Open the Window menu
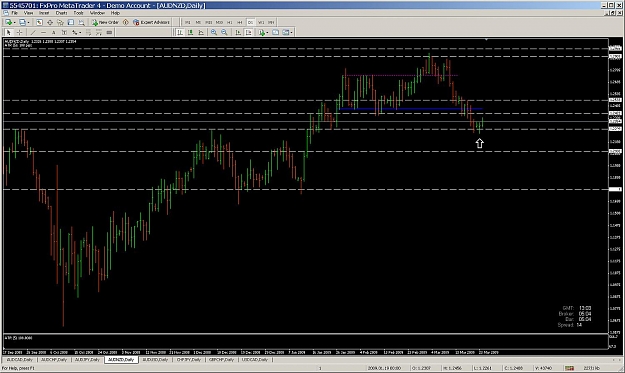Image resolution: width=625 pixels, height=373 pixels. 97,13
